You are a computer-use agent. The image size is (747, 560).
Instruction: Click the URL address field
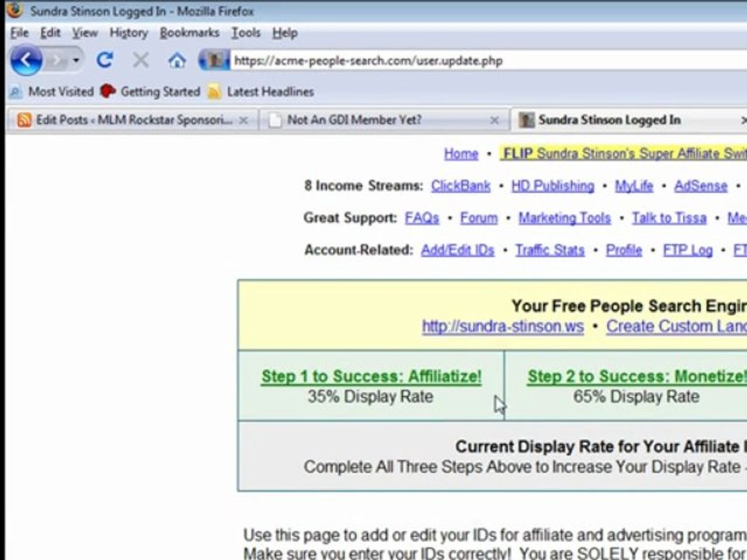[489, 61]
